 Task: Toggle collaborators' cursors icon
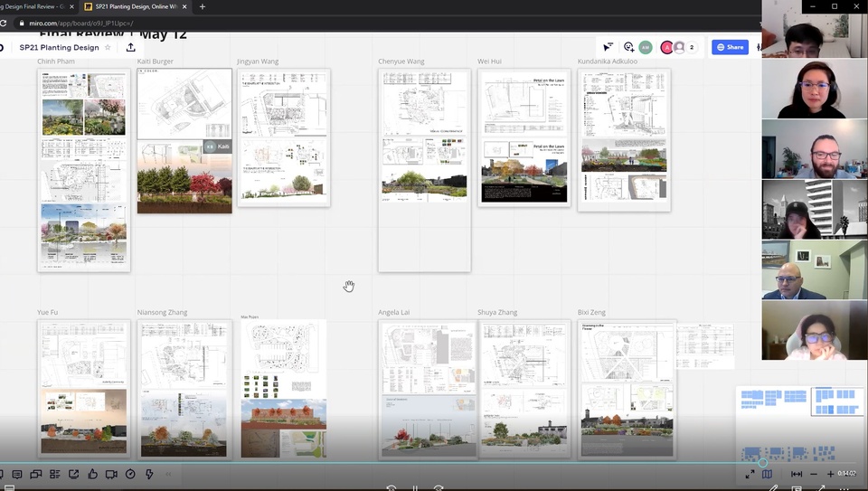(x=608, y=47)
